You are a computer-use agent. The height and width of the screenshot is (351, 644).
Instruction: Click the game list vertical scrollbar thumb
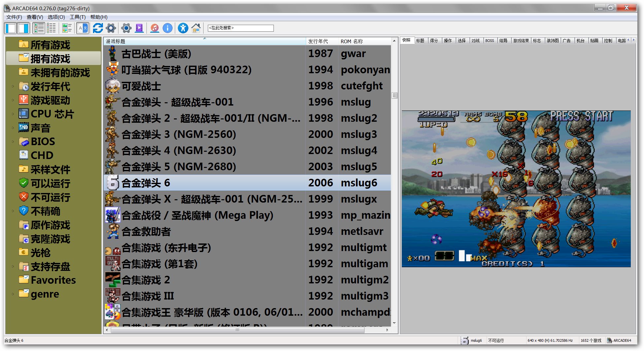394,96
